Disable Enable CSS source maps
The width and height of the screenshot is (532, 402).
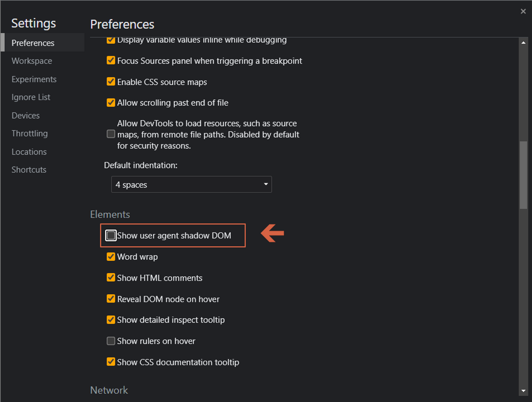pos(111,82)
